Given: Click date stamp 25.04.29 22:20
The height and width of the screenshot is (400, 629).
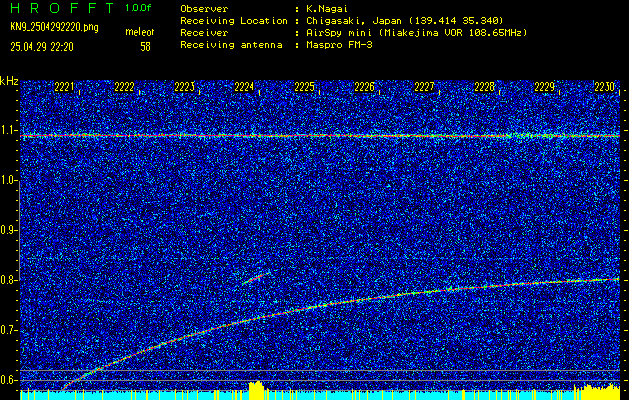Looking at the screenshot, I should pos(42,47).
